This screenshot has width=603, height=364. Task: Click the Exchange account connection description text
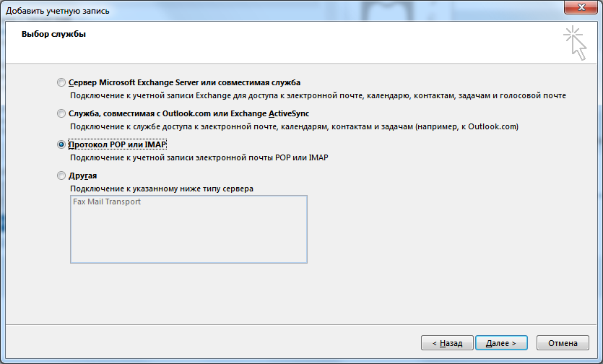pos(318,95)
